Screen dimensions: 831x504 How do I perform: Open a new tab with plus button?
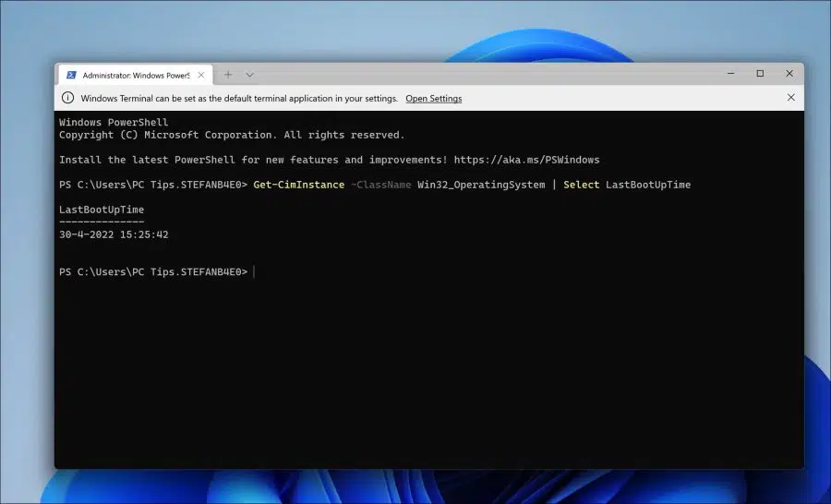228,75
